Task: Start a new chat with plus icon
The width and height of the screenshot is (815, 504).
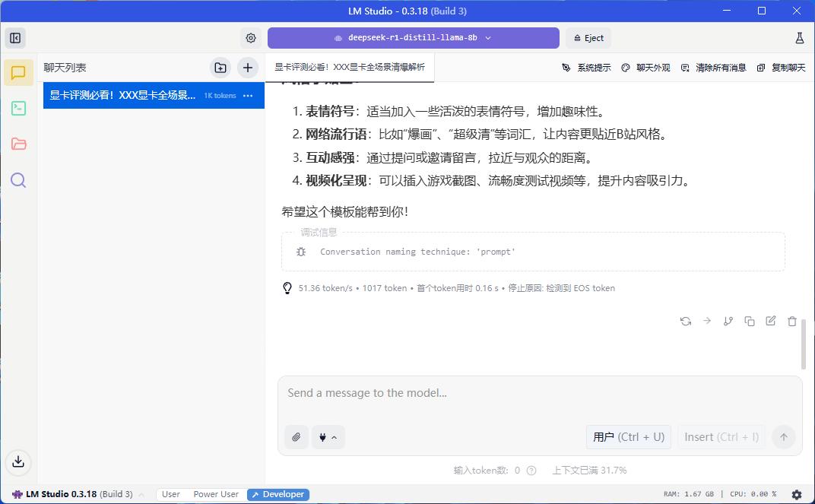Action: point(247,68)
